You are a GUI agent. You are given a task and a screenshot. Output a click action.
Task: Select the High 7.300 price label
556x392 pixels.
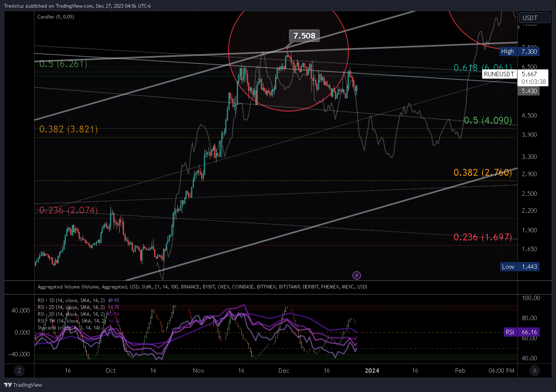pos(519,51)
